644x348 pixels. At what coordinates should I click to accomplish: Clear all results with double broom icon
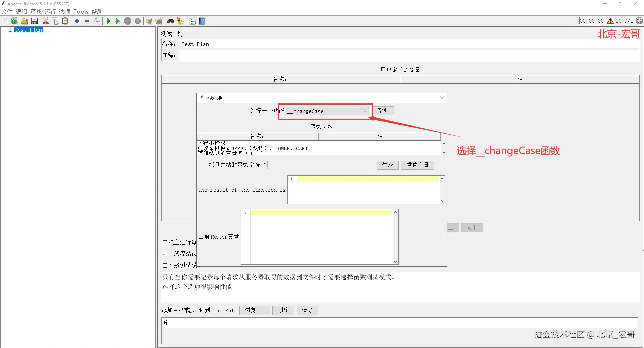pyautogui.click(x=159, y=21)
